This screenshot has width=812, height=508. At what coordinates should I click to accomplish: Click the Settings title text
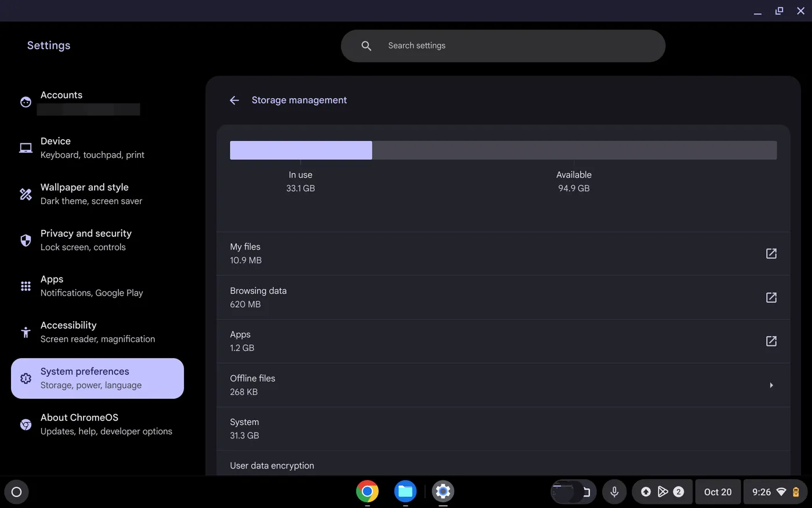(x=49, y=45)
